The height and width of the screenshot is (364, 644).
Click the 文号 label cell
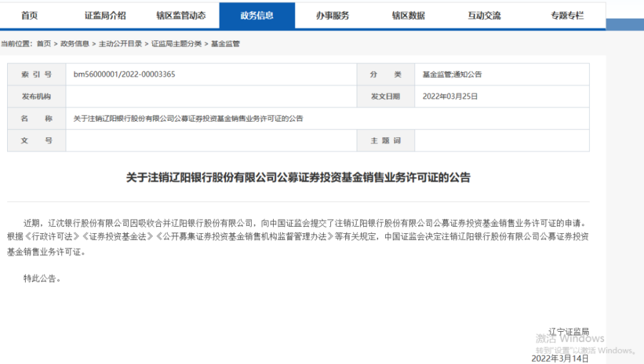[37, 140]
